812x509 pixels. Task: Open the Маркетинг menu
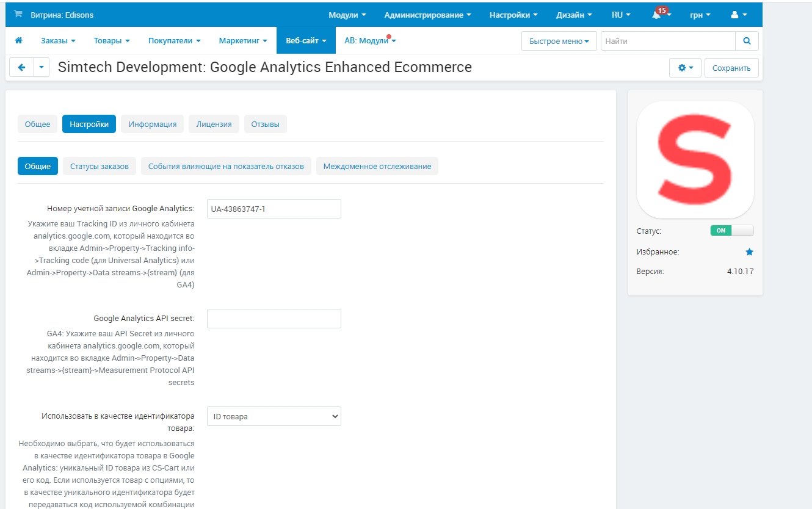243,40
